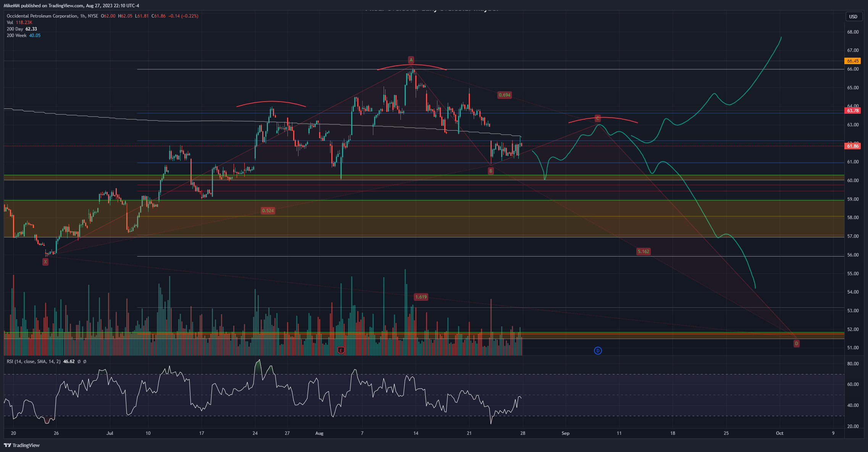Select the pattern point X label
This screenshot has height=452, width=868.
[45, 262]
